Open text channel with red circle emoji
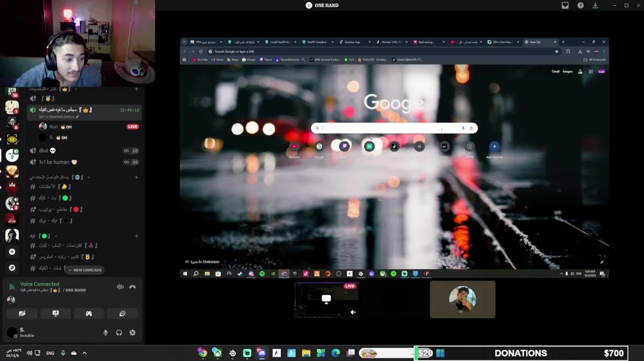This screenshot has width=644, height=361. coord(84,209)
